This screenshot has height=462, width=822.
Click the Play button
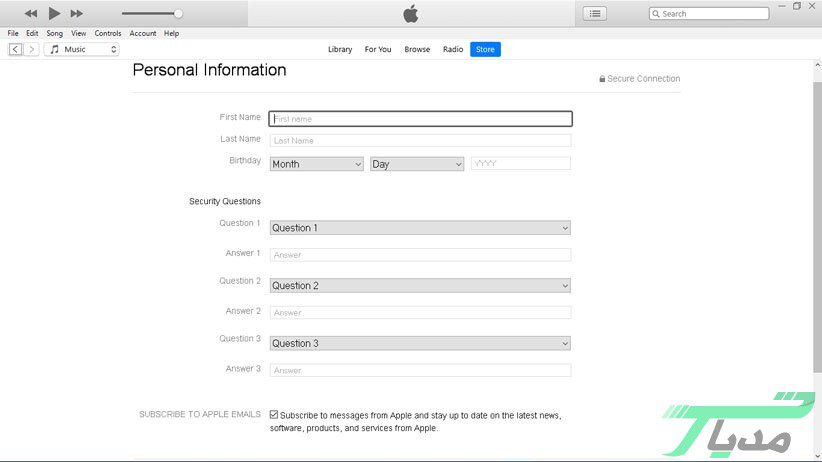[x=54, y=13]
